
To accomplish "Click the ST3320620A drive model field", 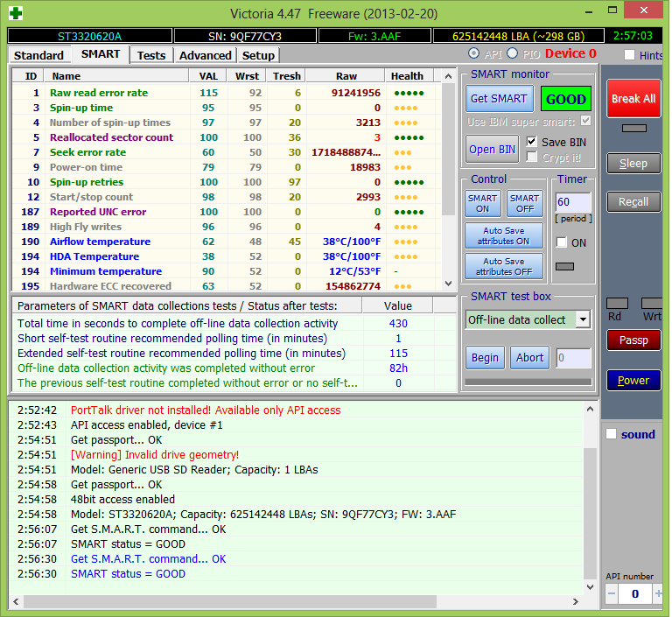I will pyautogui.click(x=89, y=36).
